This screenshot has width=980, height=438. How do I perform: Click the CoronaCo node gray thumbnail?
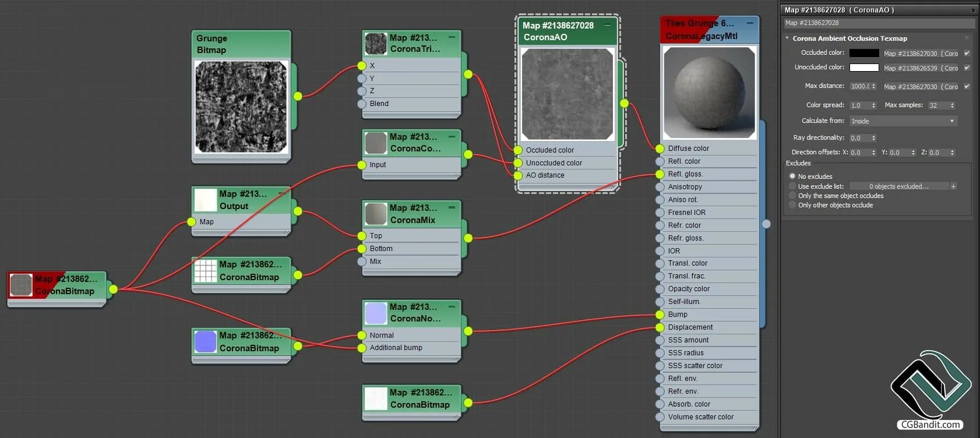(376, 143)
